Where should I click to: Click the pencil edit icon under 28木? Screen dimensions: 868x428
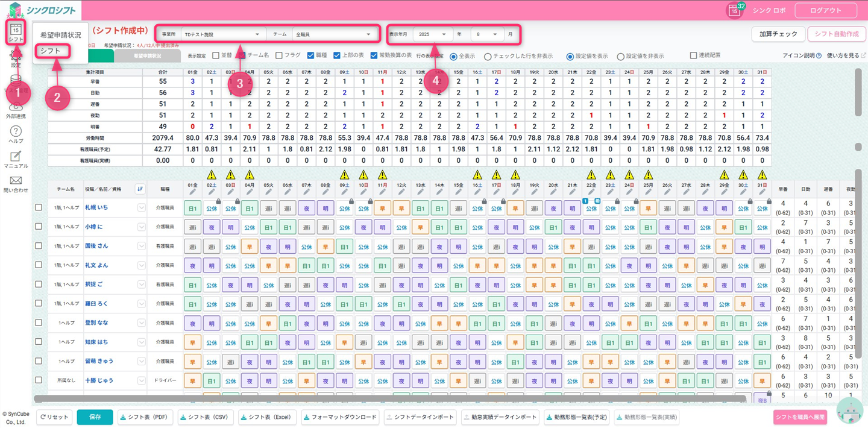pos(705,192)
